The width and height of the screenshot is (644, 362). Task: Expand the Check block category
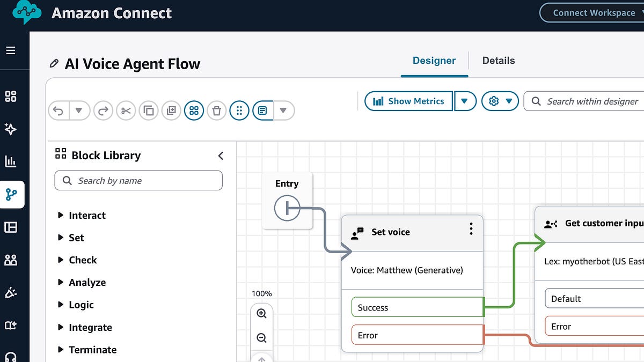tap(77, 260)
